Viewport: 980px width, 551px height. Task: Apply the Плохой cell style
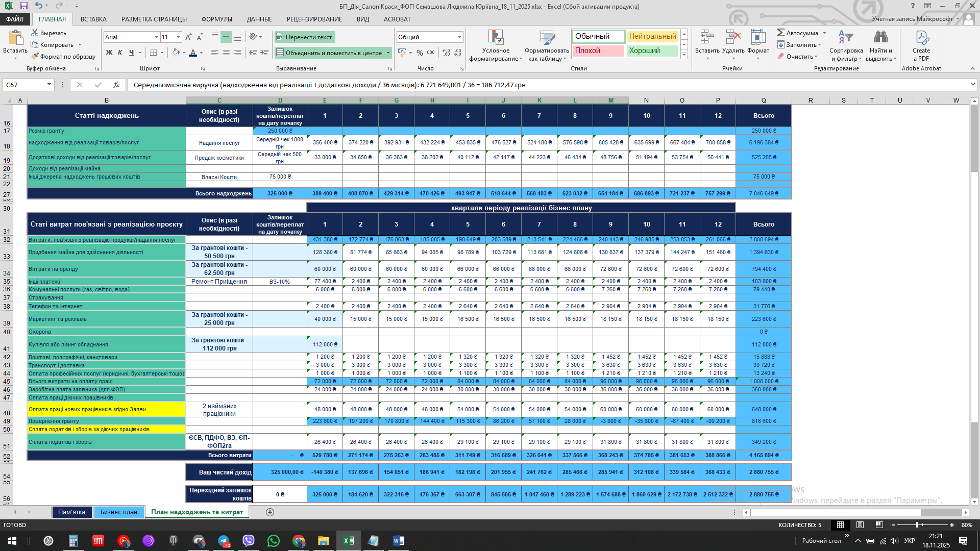tap(598, 51)
